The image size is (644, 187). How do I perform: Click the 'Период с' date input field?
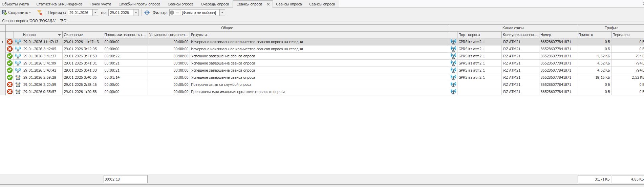tap(80, 13)
